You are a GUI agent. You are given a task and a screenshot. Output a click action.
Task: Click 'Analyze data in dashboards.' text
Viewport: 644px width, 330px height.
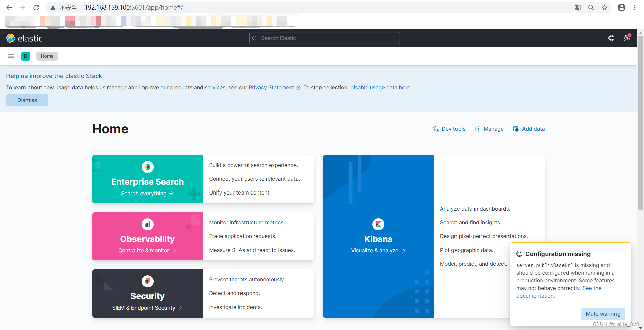(x=475, y=209)
